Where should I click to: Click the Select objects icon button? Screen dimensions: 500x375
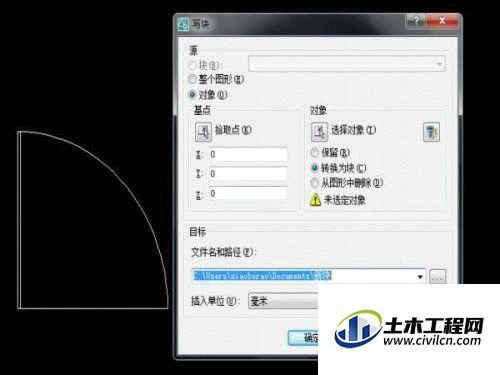[x=319, y=132]
